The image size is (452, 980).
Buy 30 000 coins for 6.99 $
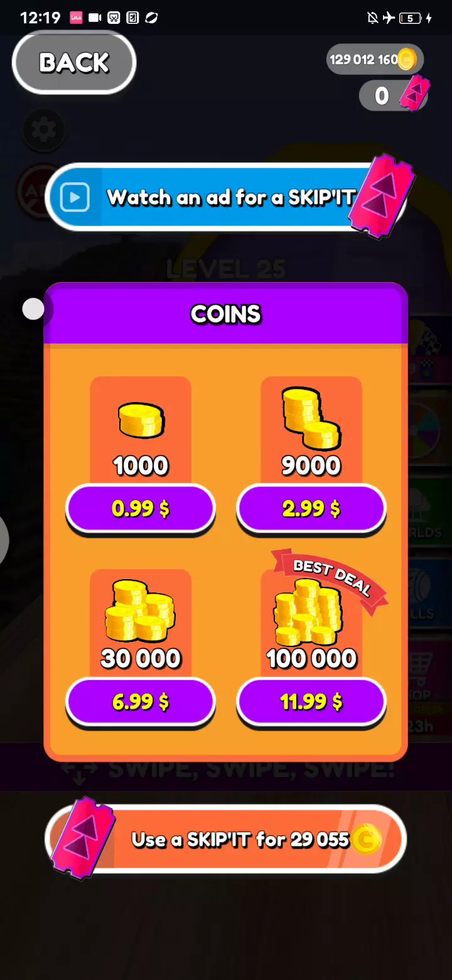pos(141,702)
